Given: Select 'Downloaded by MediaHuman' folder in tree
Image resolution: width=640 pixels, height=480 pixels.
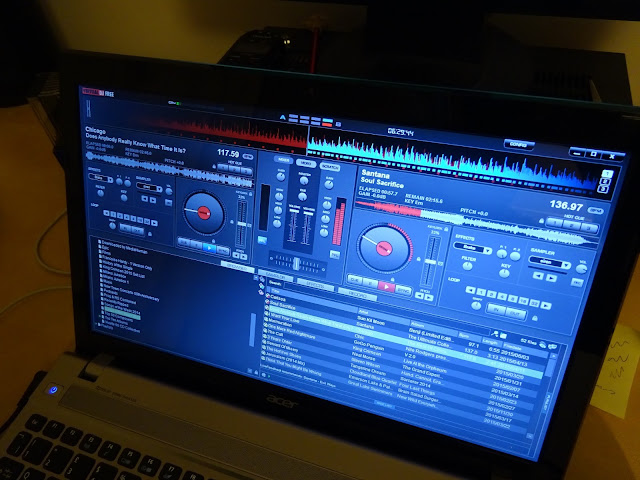Looking at the screenshot, I should tap(123, 246).
